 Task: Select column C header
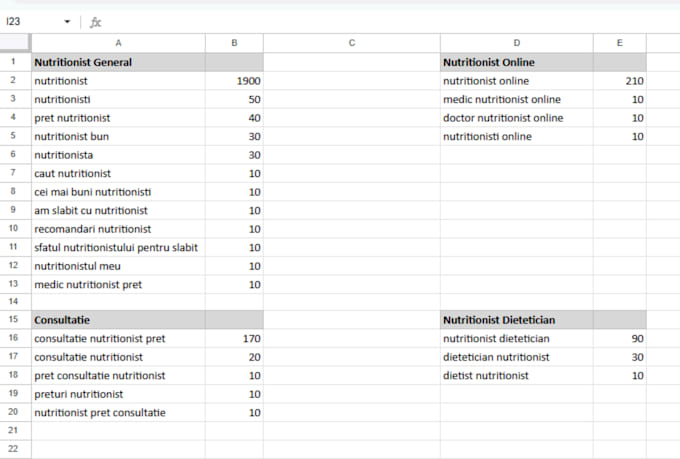(352, 43)
